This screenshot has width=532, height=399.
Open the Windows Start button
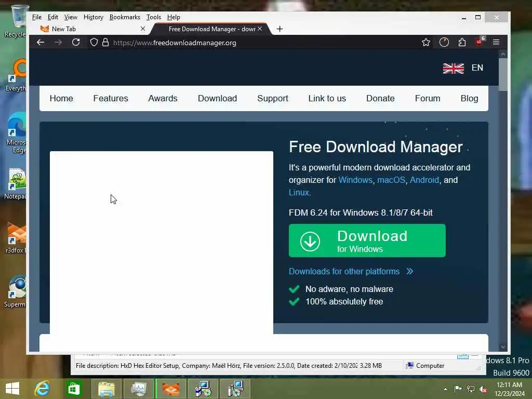(x=12, y=389)
